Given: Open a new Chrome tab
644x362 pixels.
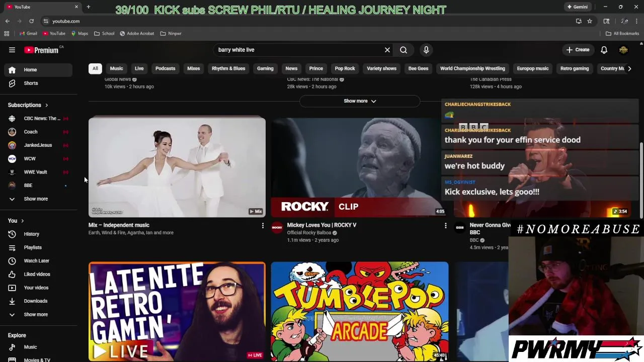Looking at the screenshot, I should click(88, 7).
